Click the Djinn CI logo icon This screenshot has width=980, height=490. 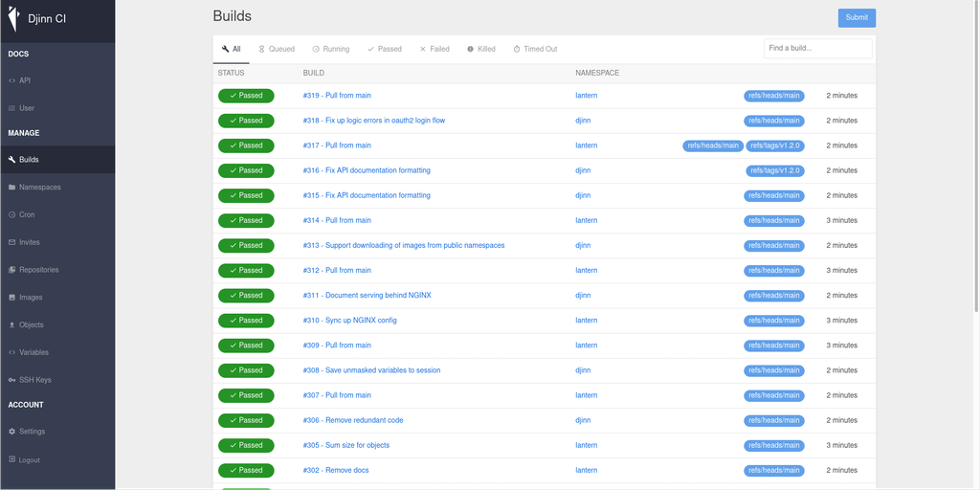14,20
